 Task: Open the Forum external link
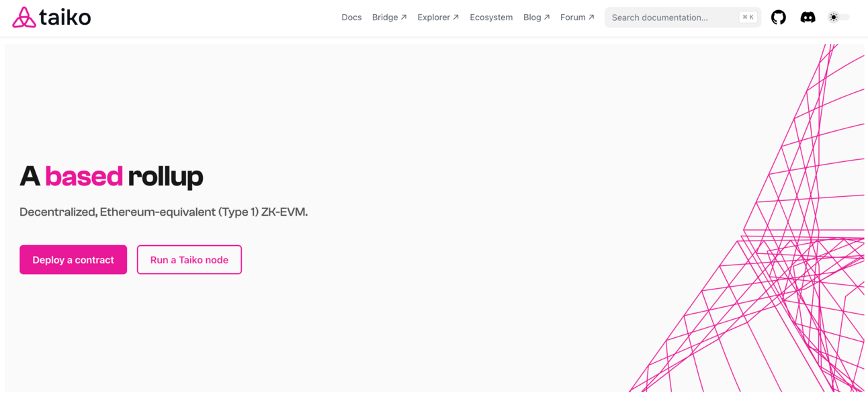click(x=577, y=17)
